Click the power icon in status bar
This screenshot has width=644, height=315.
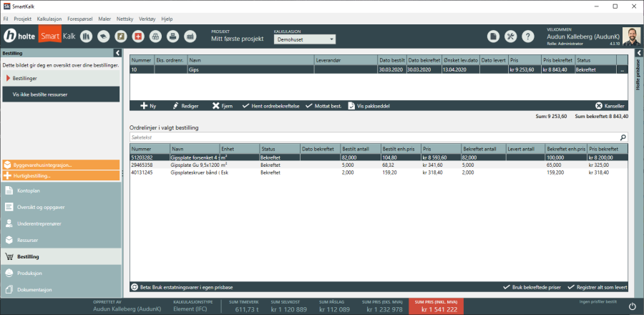click(x=631, y=306)
